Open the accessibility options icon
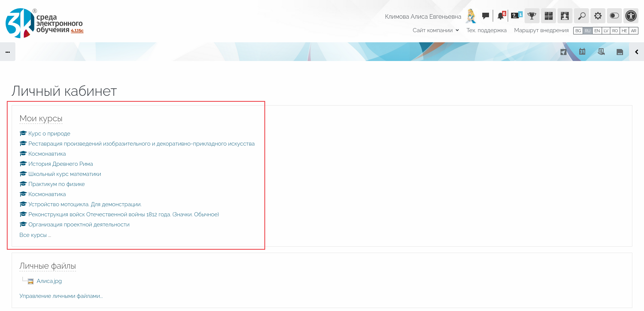Viewport: 644px width, 311px height. [631, 16]
